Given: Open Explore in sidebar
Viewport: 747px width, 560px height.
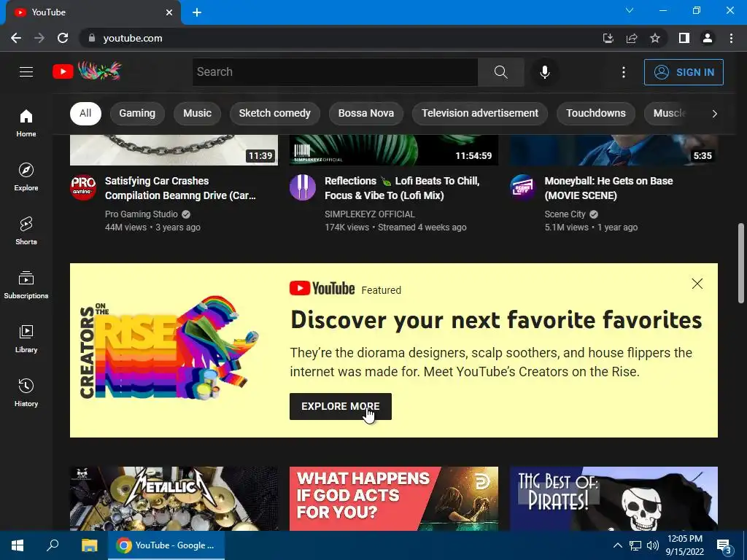Looking at the screenshot, I should coord(26,177).
